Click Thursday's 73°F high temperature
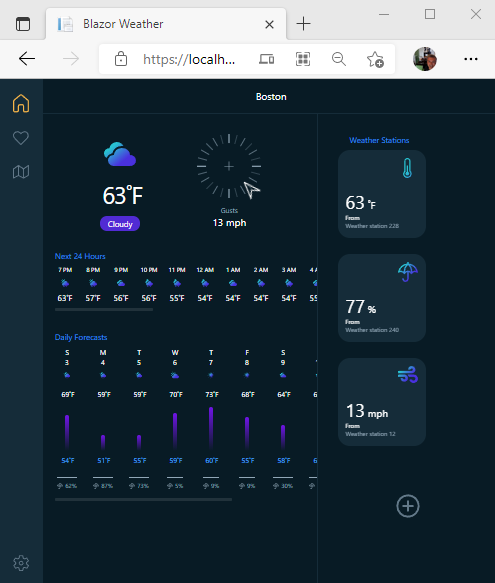495x583 pixels. pyautogui.click(x=212, y=394)
